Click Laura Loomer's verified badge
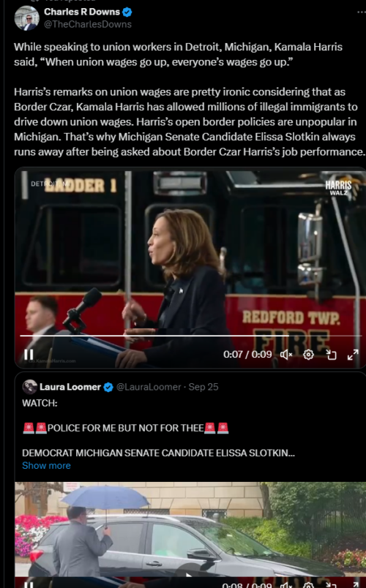 pyautogui.click(x=108, y=387)
